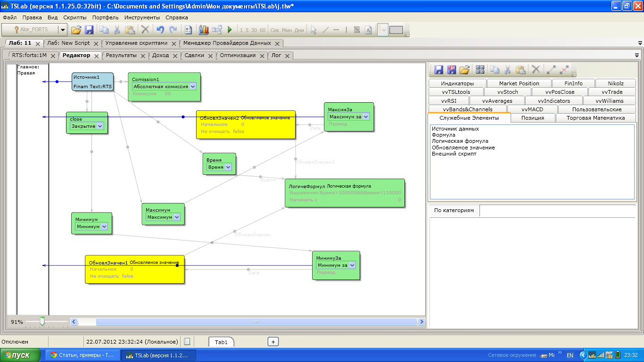
Task: Save the script using the main toolbar floppy icon
Action: coord(89,30)
